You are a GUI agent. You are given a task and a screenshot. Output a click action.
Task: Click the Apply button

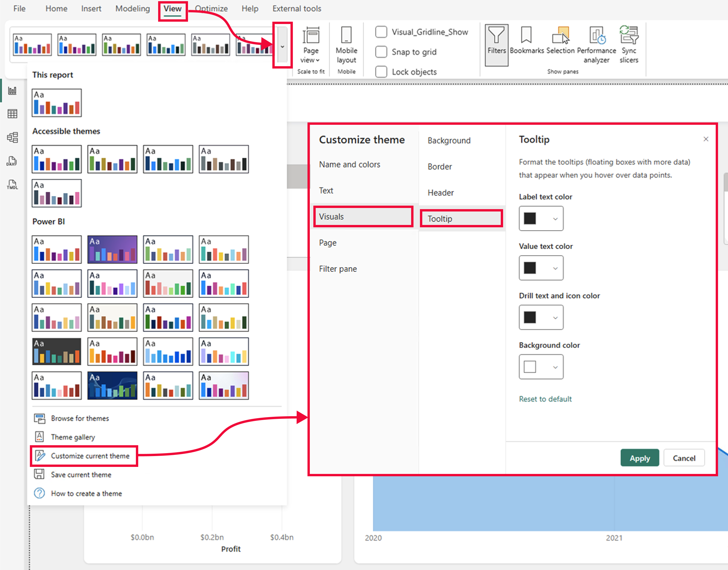(x=640, y=458)
